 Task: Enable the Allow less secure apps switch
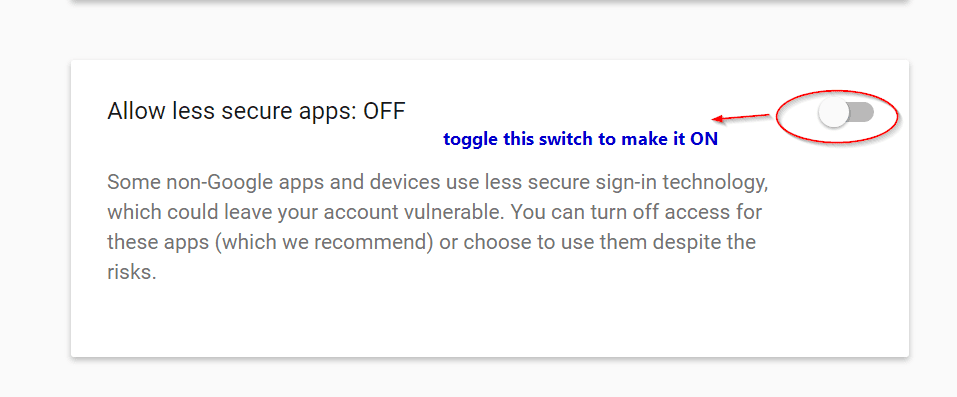(846, 113)
